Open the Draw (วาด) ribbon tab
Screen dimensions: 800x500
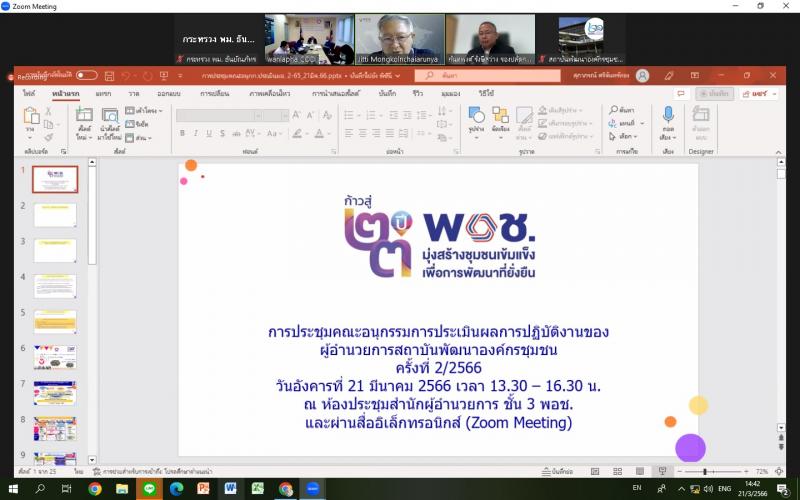coord(134,93)
